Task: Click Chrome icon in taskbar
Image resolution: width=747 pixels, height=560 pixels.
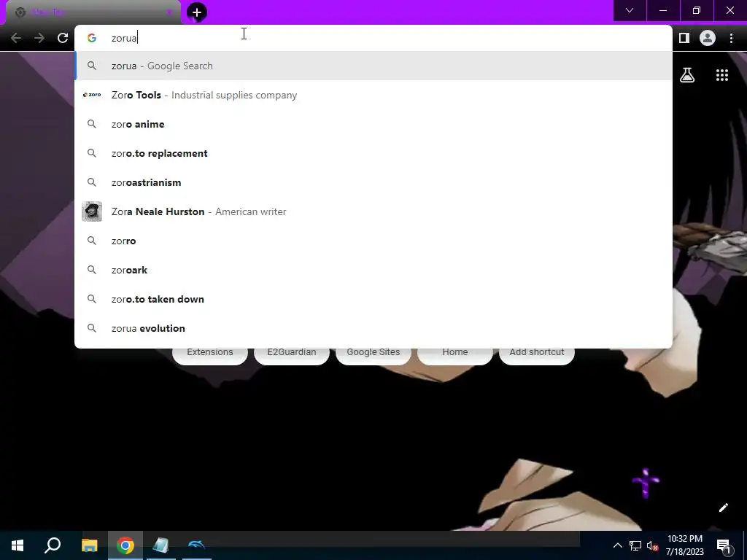Action: (125, 545)
